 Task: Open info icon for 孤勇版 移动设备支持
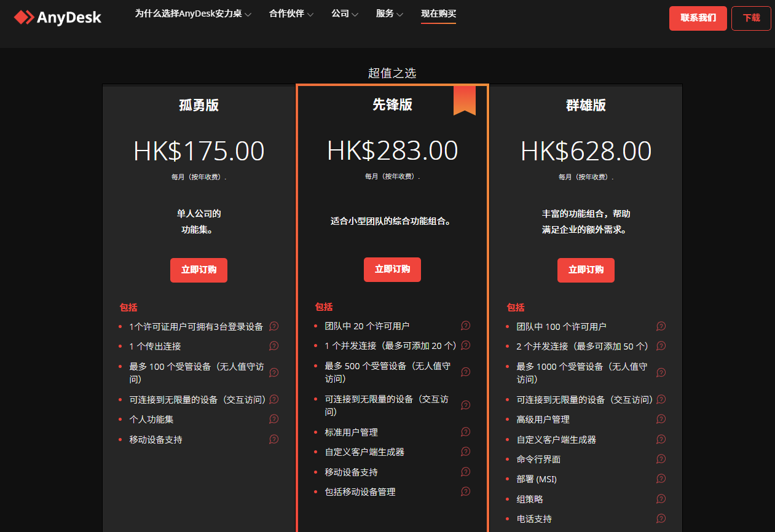click(x=274, y=439)
